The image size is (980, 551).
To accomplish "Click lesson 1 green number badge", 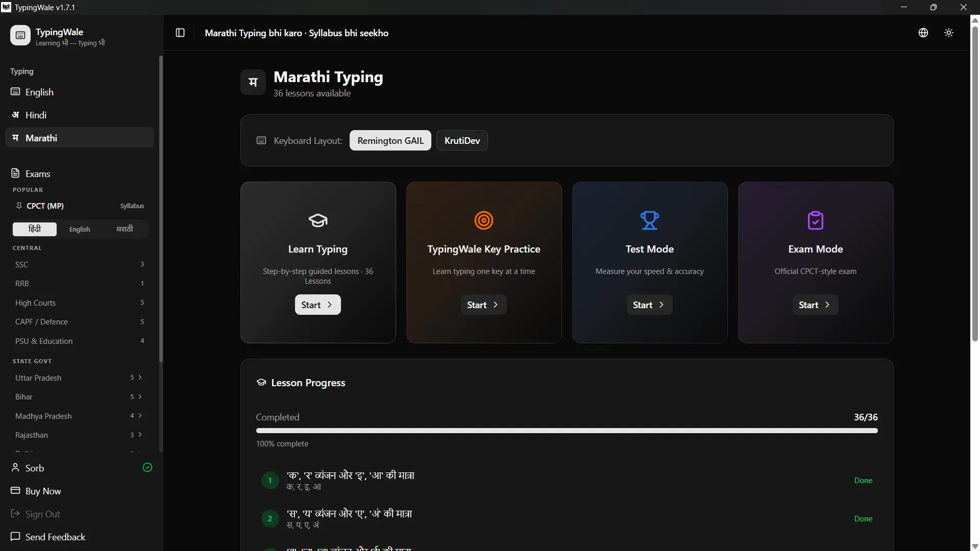I will coord(270,480).
